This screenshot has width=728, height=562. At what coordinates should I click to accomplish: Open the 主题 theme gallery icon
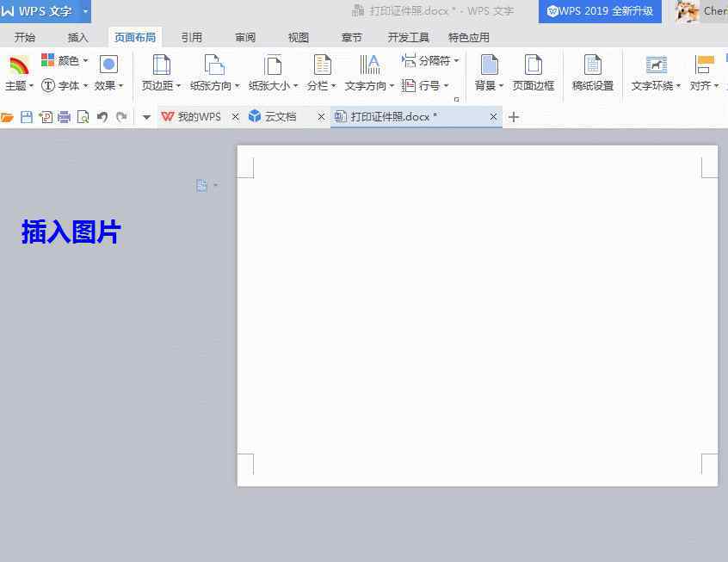tap(19, 65)
